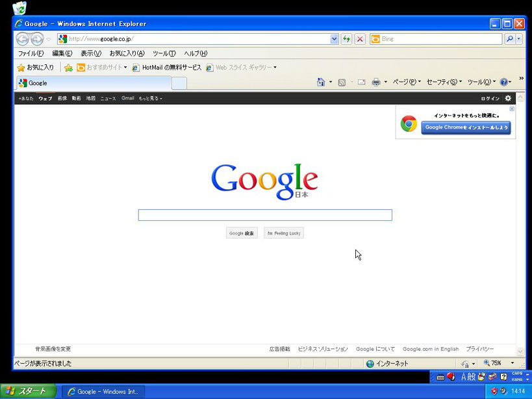532x399 pixels.
Task: Click +あなた in the Google navigation bar
Action: (x=26, y=98)
